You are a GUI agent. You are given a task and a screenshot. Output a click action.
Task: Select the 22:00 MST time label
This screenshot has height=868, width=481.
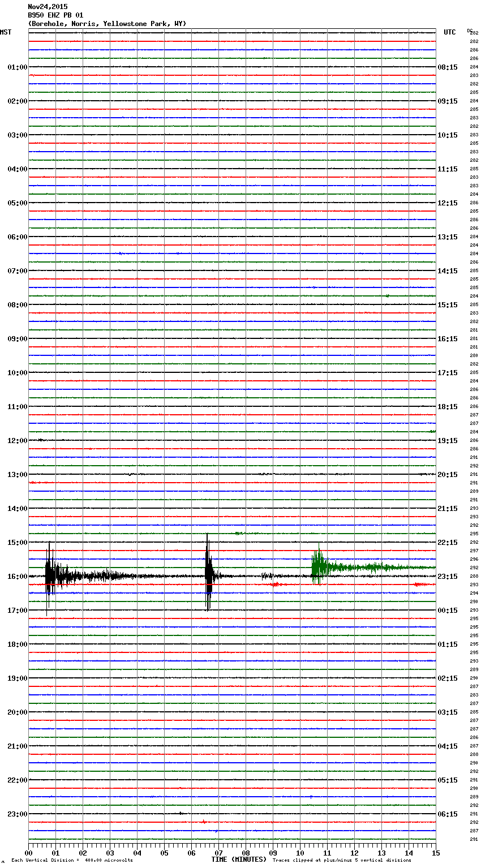(18, 780)
